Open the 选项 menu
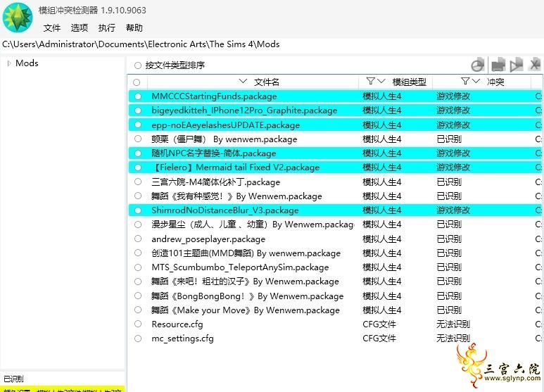 click(x=79, y=27)
